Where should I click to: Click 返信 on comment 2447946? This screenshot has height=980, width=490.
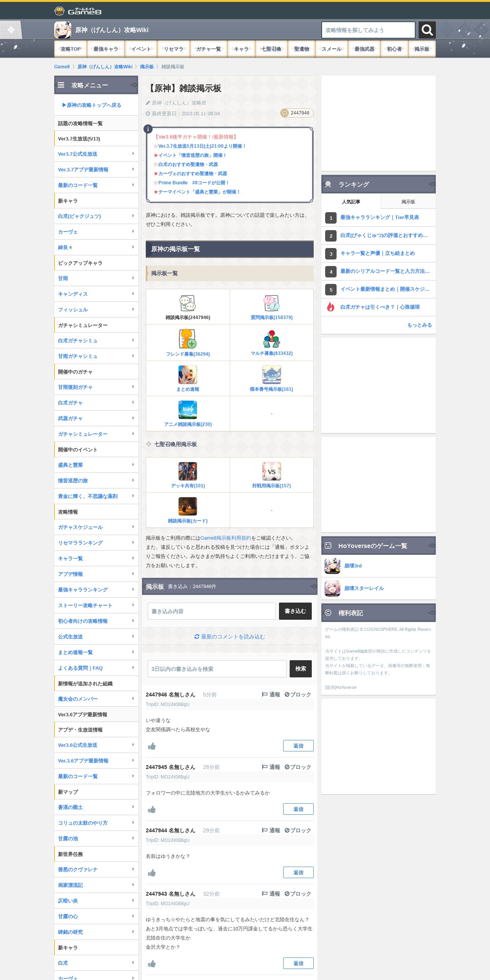pos(298,746)
